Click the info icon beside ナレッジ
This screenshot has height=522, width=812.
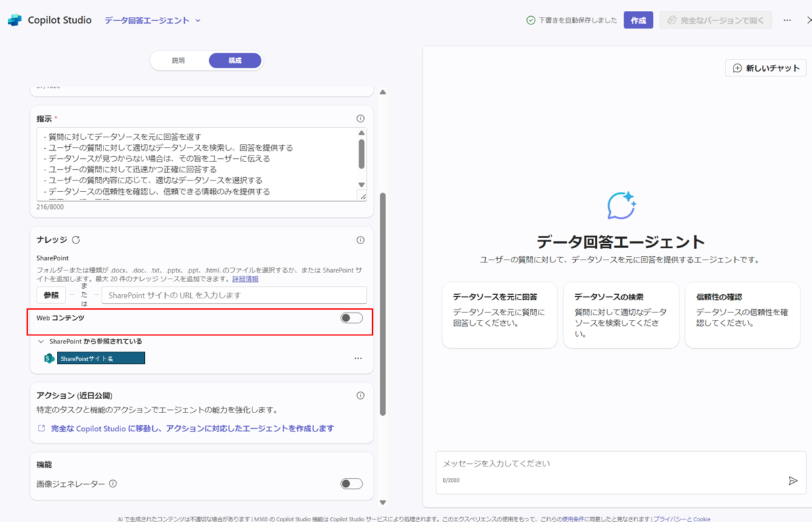[x=361, y=240]
